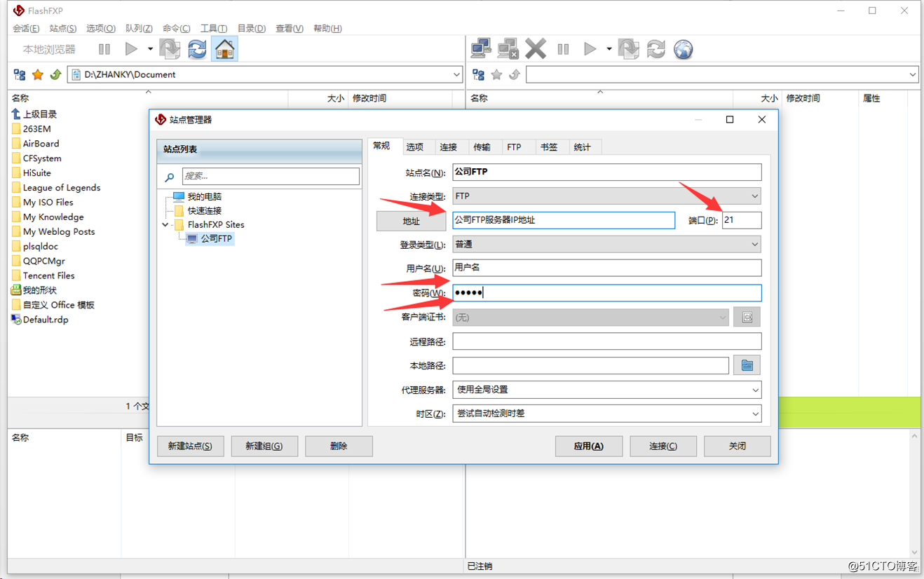Open the 队列(Z) menu
Screen dimensions: 924x579
tap(139, 28)
